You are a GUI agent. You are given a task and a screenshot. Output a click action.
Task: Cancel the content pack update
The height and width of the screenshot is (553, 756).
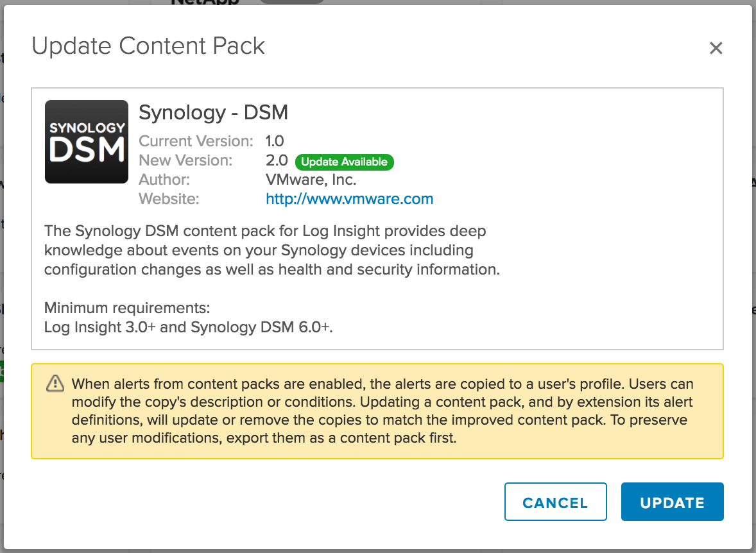click(x=555, y=502)
